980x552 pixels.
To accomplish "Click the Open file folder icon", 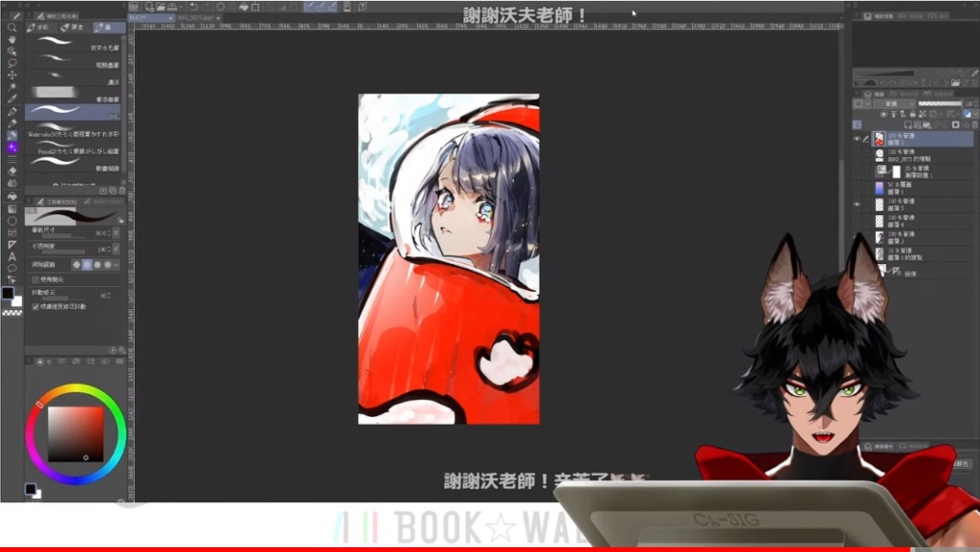I will tap(161, 7).
